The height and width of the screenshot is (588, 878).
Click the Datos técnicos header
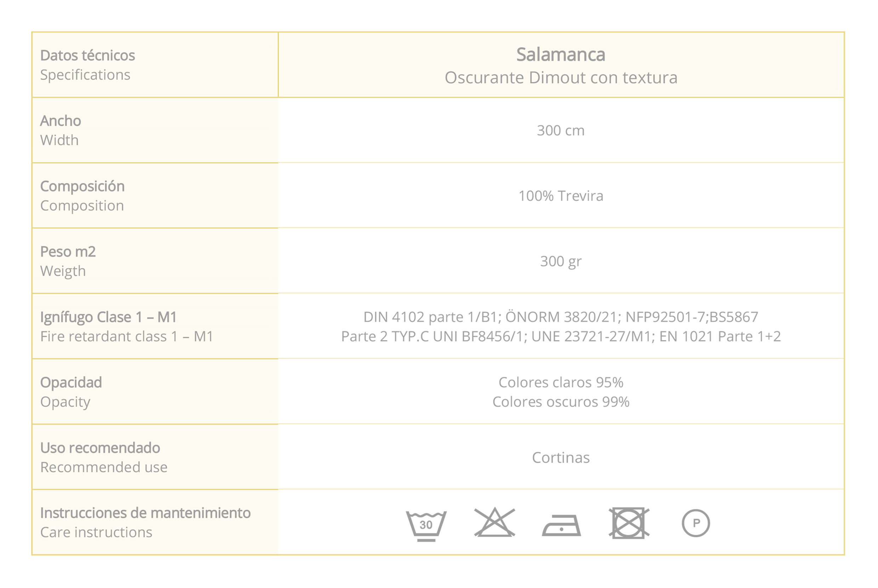coord(87,56)
